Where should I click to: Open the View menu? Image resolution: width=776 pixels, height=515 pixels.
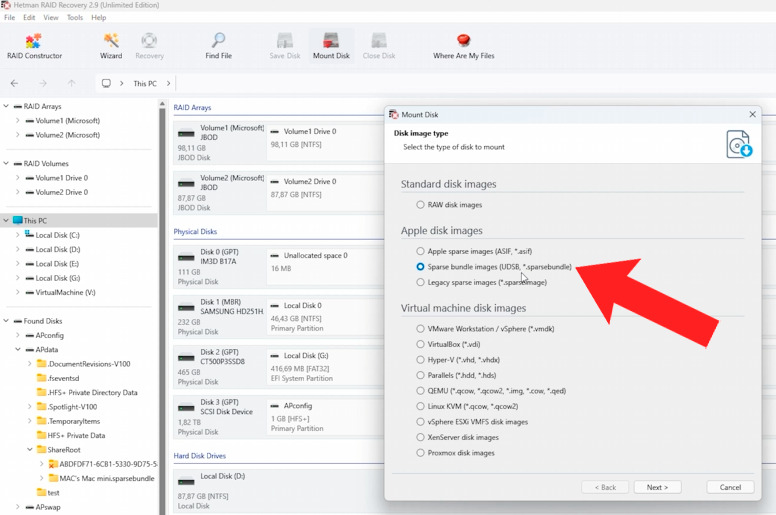pos(50,17)
